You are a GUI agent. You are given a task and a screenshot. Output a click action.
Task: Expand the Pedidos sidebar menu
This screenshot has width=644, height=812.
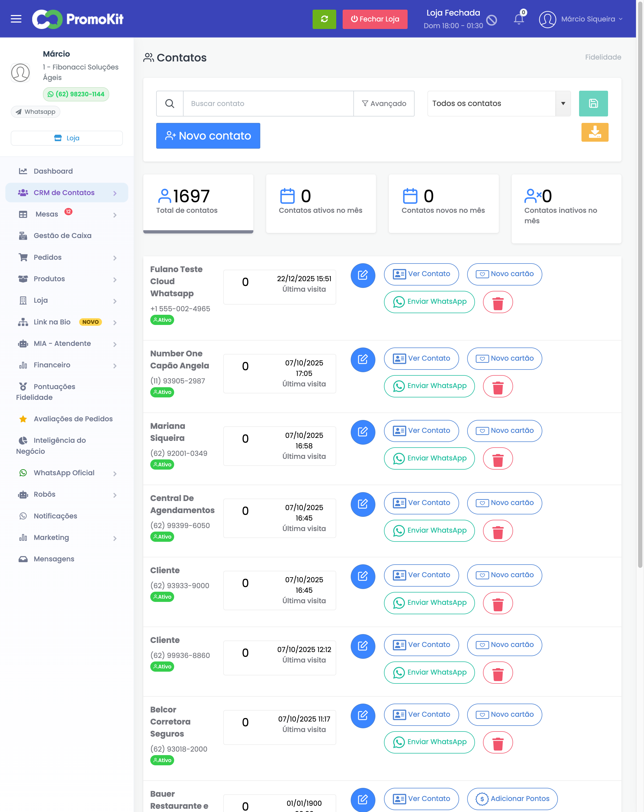(x=67, y=258)
